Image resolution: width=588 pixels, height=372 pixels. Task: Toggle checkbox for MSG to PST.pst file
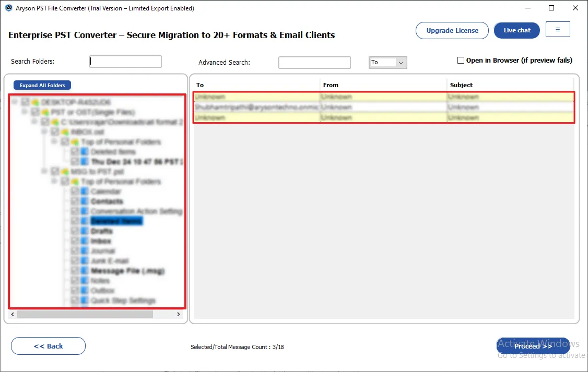[x=55, y=172]
